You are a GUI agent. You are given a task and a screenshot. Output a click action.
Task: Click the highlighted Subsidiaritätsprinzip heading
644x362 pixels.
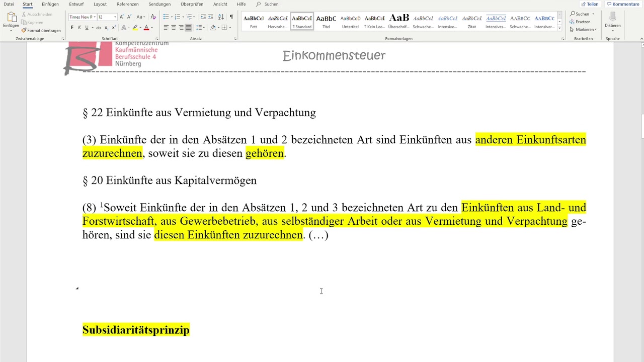click(x=136, y=330)
